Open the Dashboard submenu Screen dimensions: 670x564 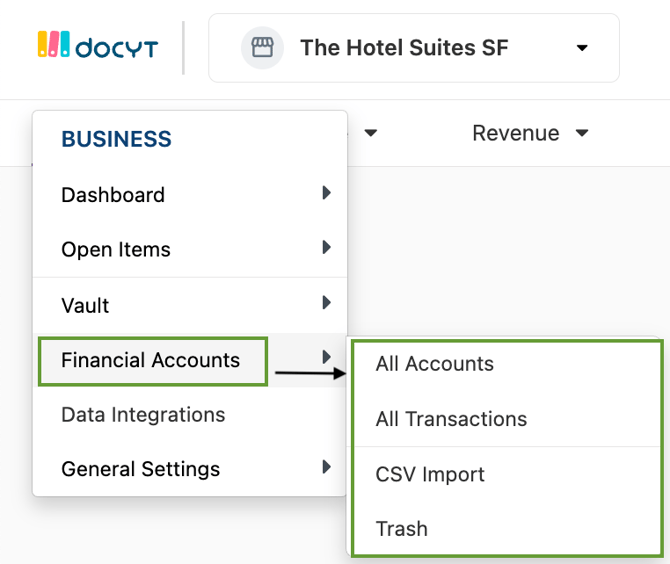tap(190, 194)
